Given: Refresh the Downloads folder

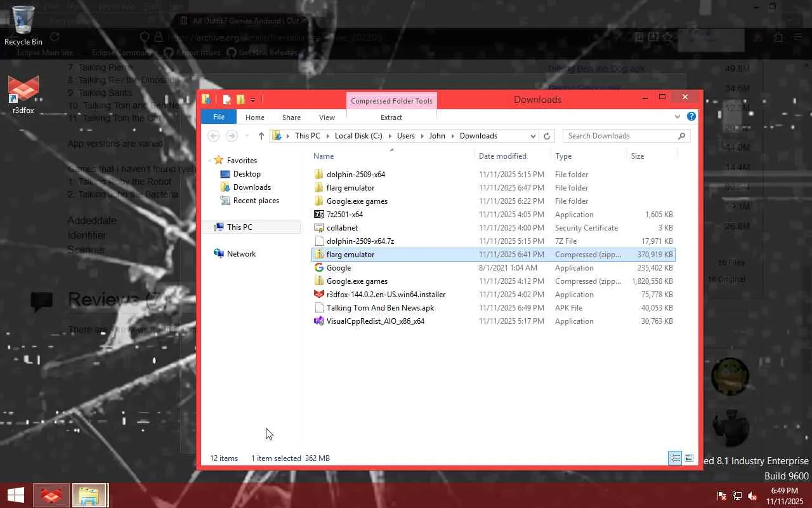Looking at the screenshot, I should tap(547, 136).
